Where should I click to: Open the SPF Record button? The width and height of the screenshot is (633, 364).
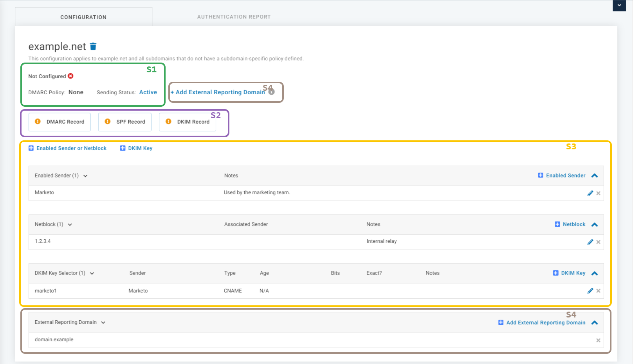click(x=125, y=122)
